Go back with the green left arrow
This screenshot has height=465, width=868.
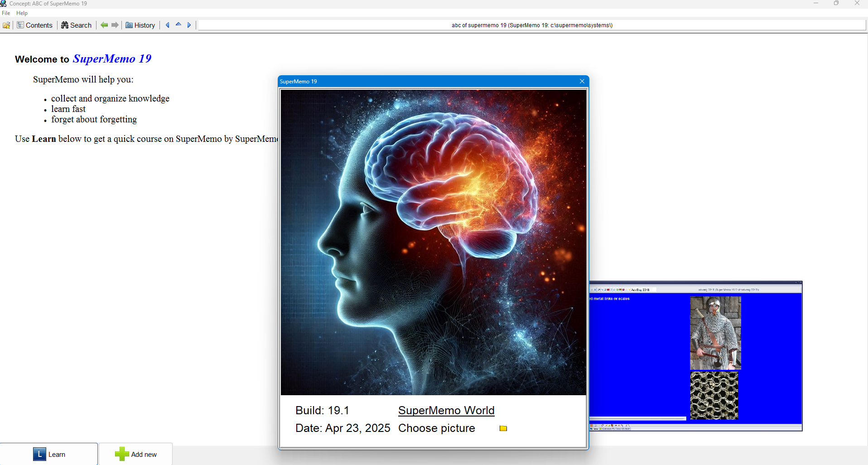click(x=104, y=25)
